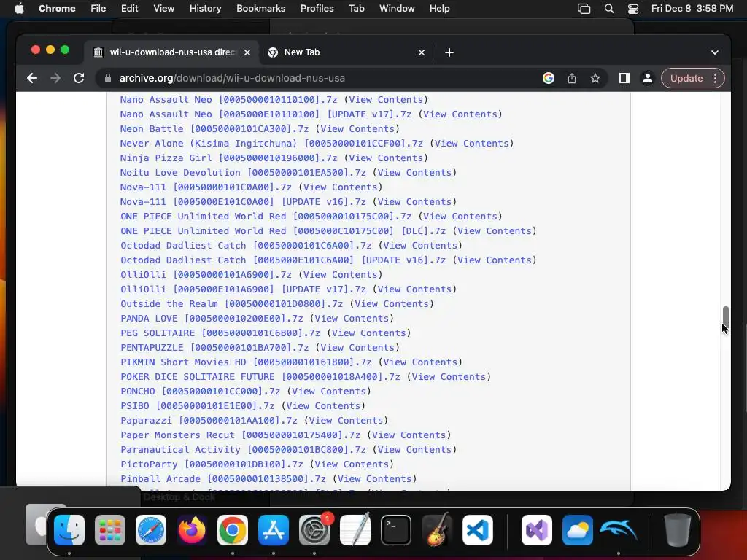Go back with the browser back arrow
This screenshot has width=747, height=560.
(32, 78)
